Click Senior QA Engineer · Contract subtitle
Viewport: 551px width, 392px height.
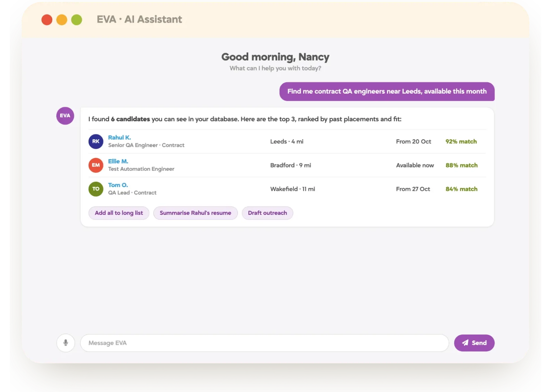coord(146,145)
